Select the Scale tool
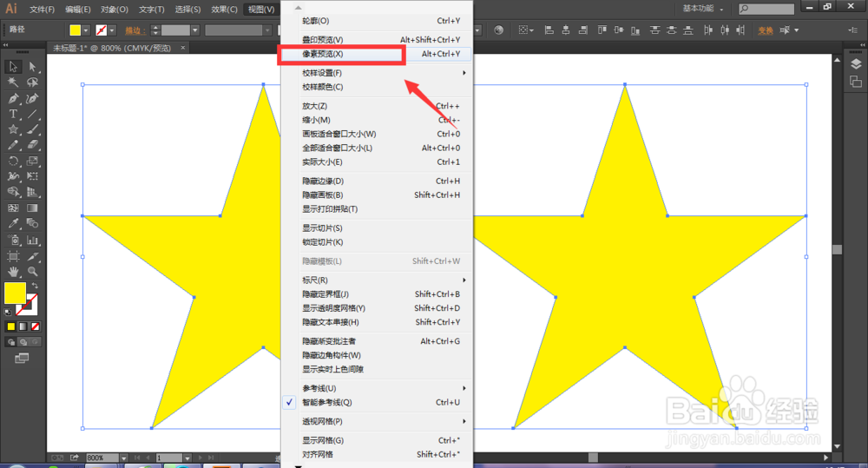This screenshot has height=468, width=868. coord(33,161)
